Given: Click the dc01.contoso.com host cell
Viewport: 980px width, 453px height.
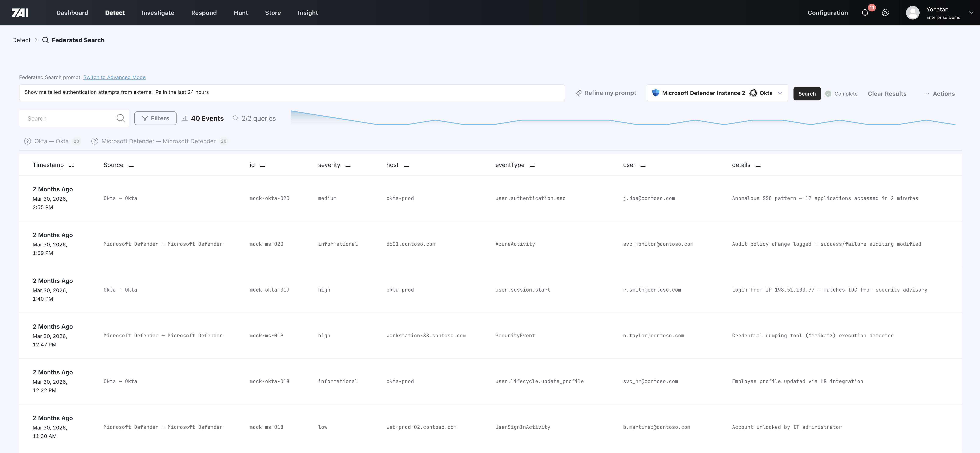Looking at the screenshot, I should tap(411, 244).
